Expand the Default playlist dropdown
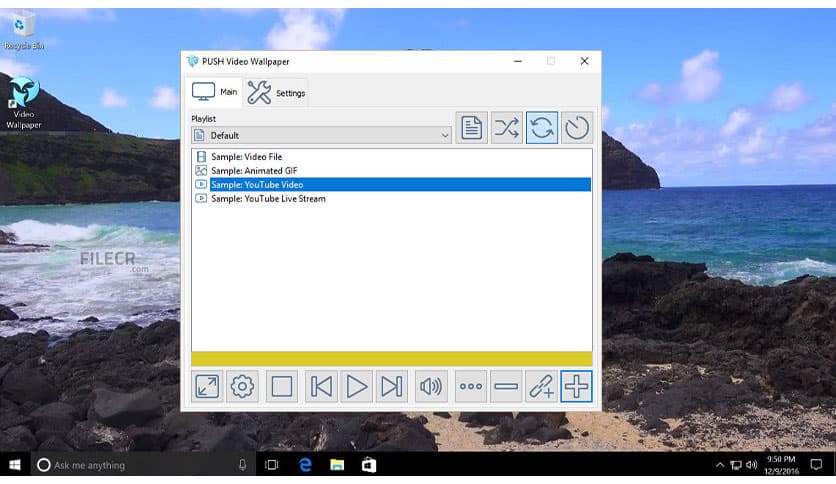This screenshot has height=484, width=836. point(321,135)
